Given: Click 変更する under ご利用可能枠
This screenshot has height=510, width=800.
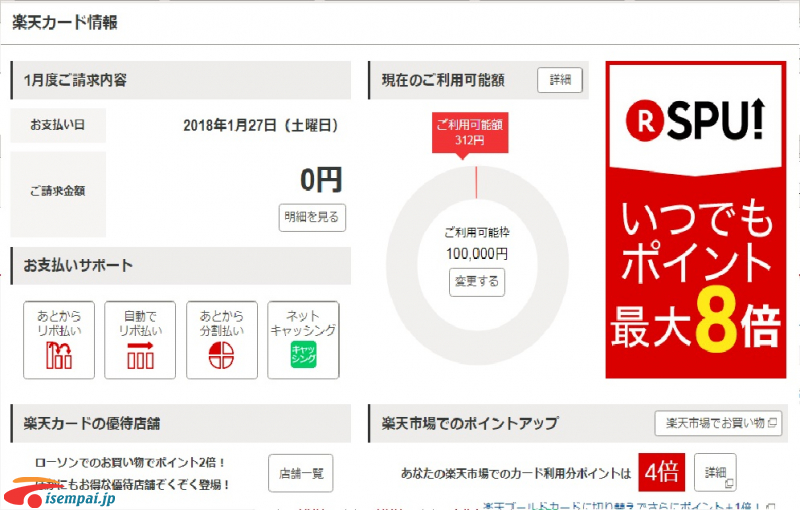Looking at the screenshot, I should tap(477, 282).
